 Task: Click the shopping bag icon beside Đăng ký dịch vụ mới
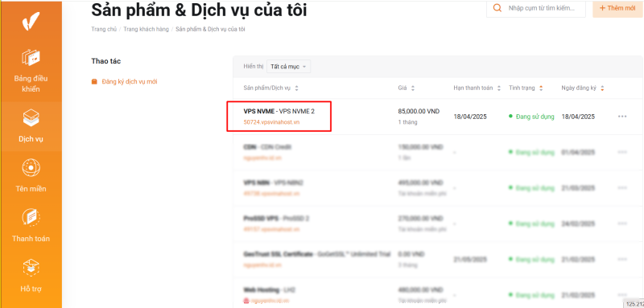tap(94, 81)
